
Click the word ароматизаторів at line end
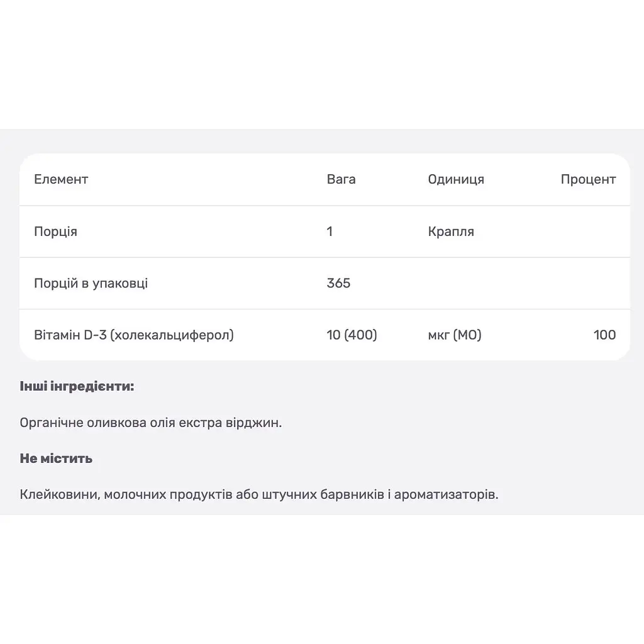click(446, 494)
